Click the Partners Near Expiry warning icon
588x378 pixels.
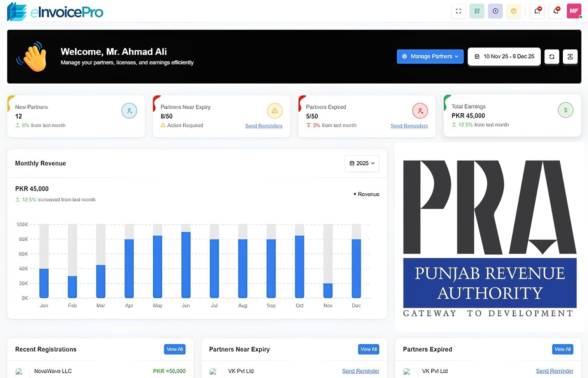pos(275,111)
